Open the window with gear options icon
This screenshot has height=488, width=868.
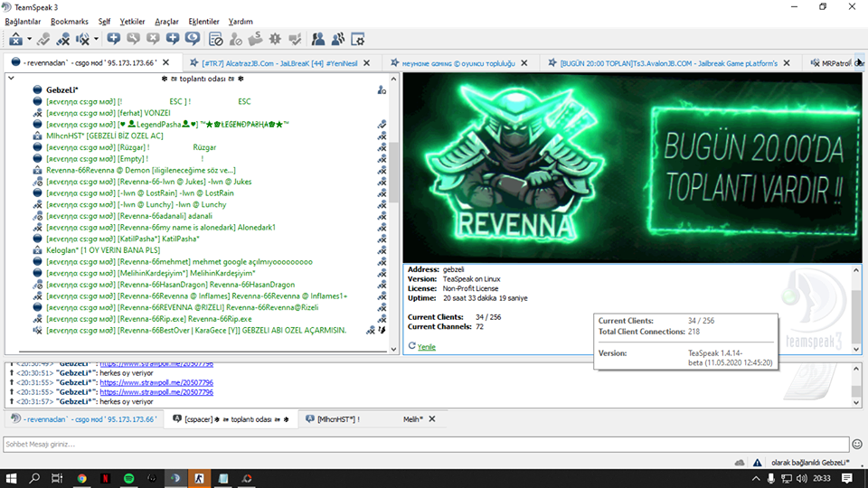(x=358, y=39)
